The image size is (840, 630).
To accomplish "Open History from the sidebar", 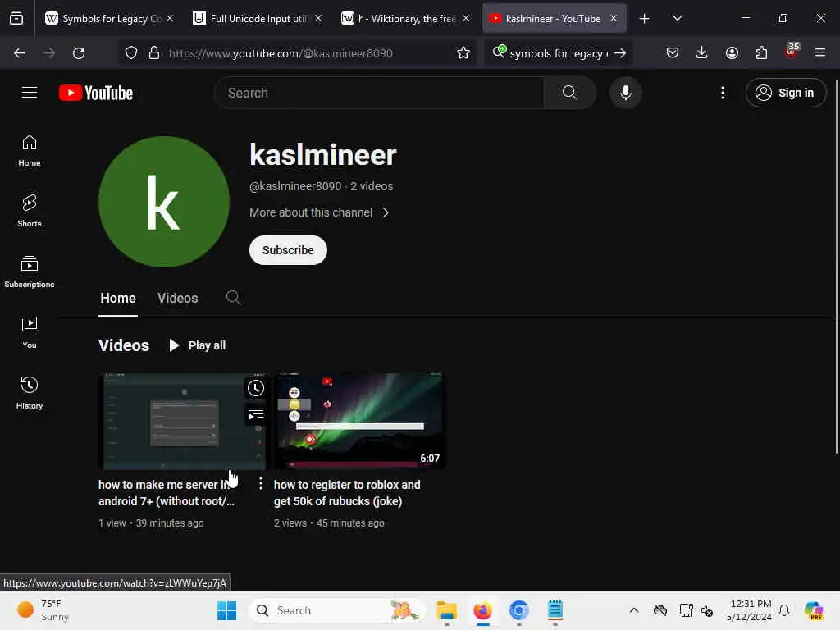I will [x=30, y=393].
